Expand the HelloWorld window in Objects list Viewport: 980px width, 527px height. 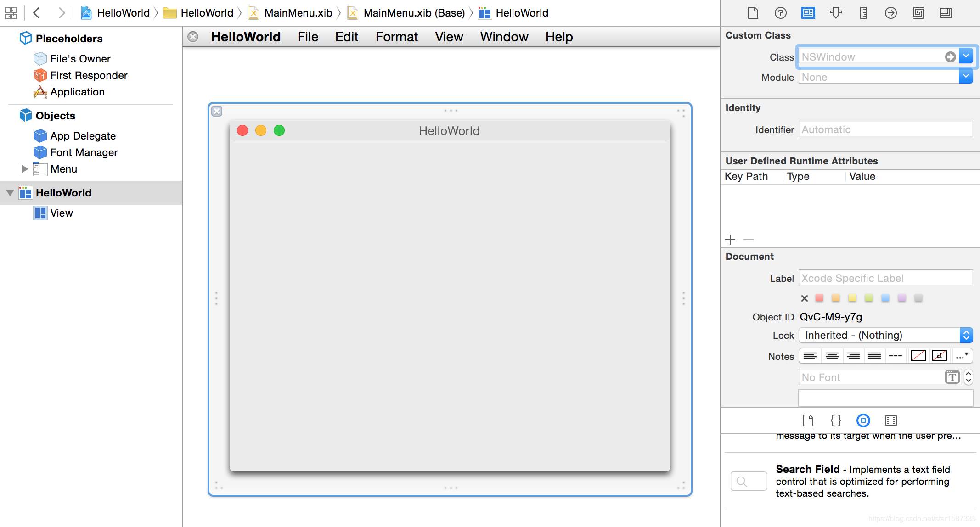[11, 192]
